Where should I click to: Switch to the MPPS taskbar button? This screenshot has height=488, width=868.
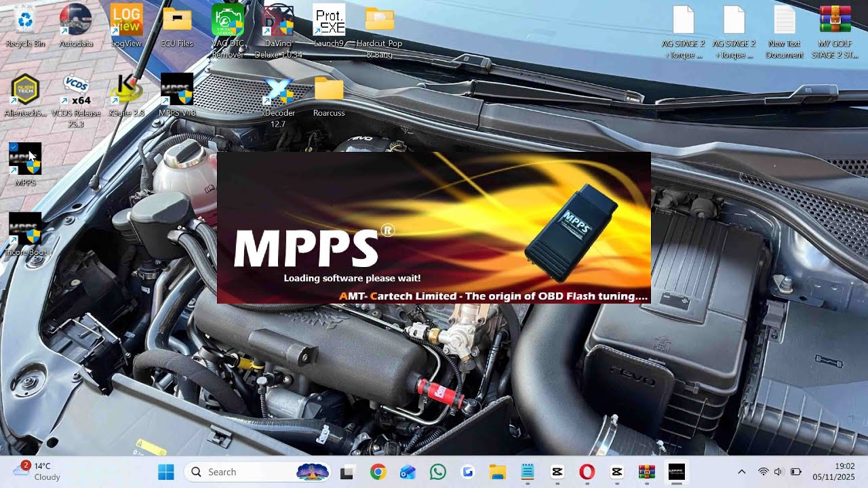(x=676, y=472)
